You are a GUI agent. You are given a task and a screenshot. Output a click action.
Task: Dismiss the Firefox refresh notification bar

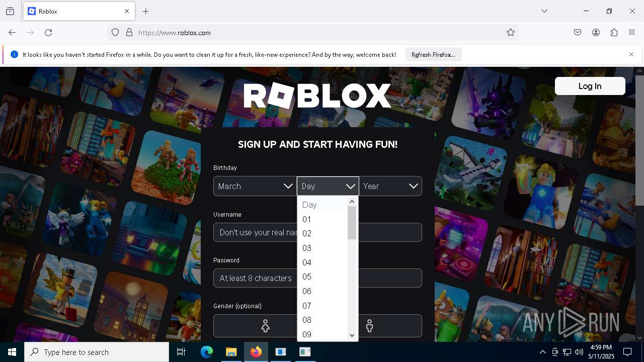631,54
